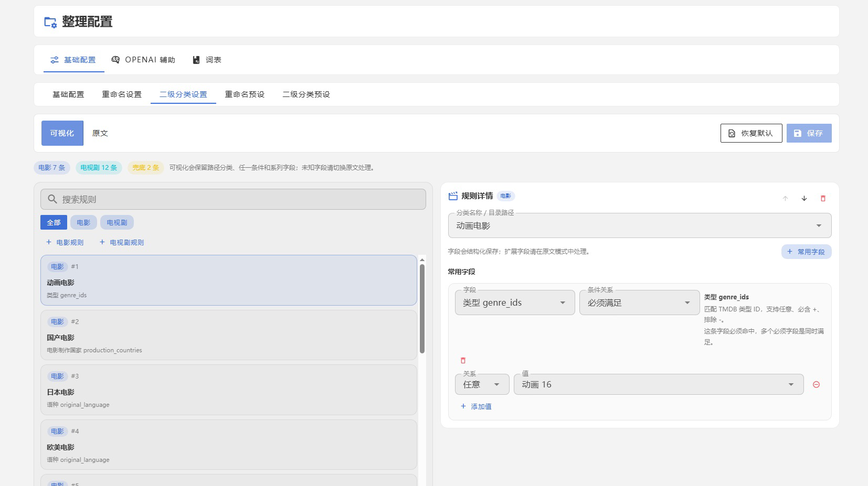Delete the genre_ids field block trash icon

pos(463,360)
